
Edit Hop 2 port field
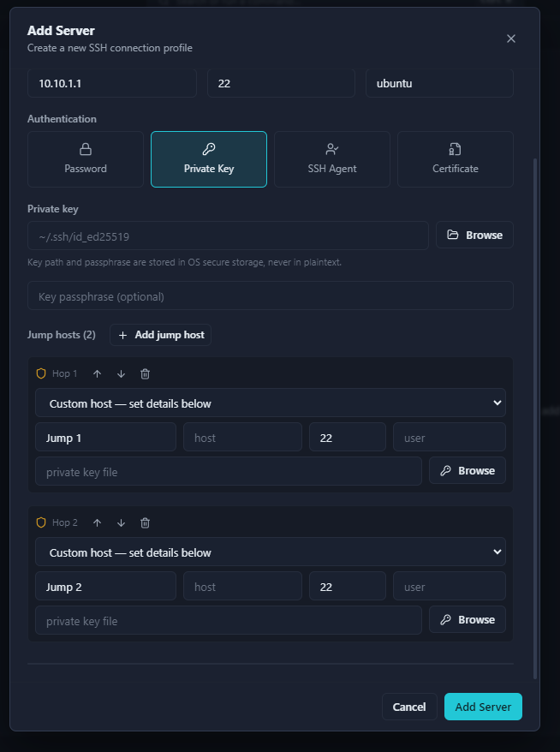coord(347,586)
